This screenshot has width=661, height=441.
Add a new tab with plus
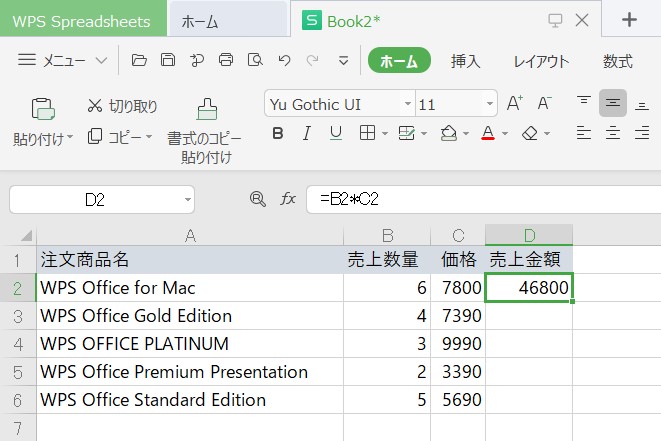(629, 19)
